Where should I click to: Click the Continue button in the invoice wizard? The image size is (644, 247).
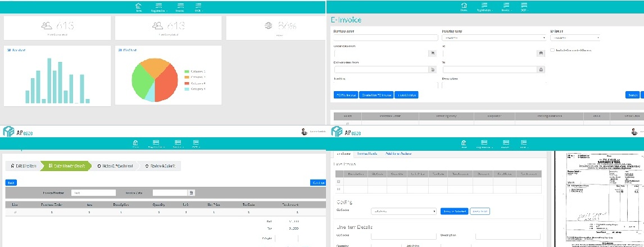318,182
